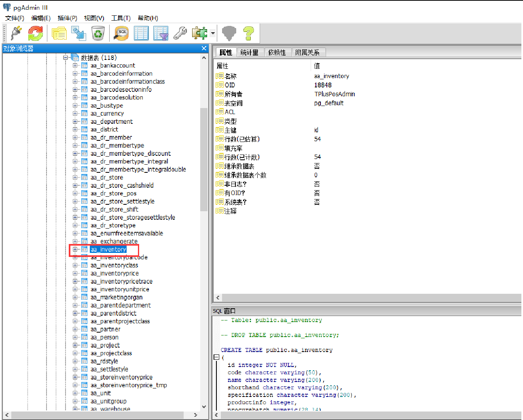
Task: Click the aa_rdstyle table icon
Action: click(x=84, y=361)
